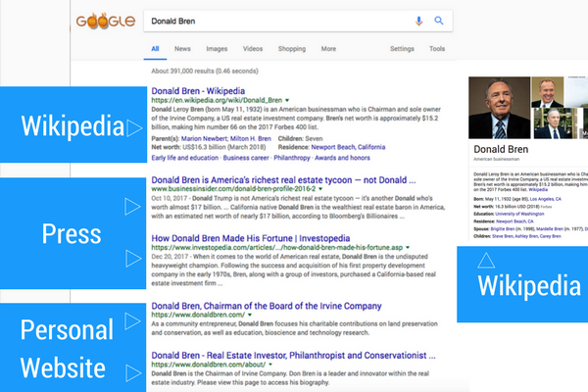Click the Donald Bren knowledge panel title
The width and height of the screenshot is (588, 392).
click(x=501, y=149)
